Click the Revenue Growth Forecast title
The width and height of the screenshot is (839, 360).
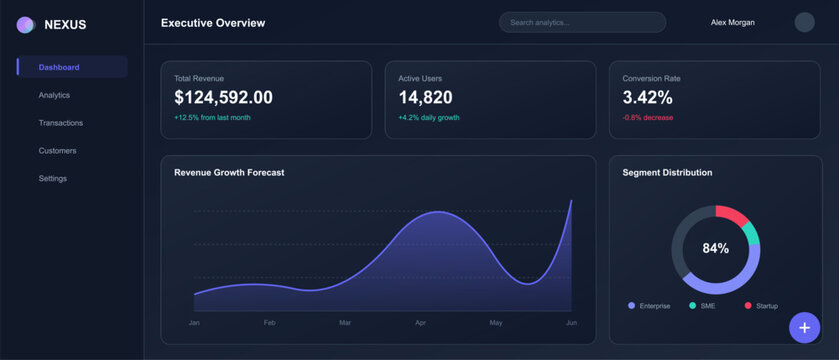click(x=229, y=172)
